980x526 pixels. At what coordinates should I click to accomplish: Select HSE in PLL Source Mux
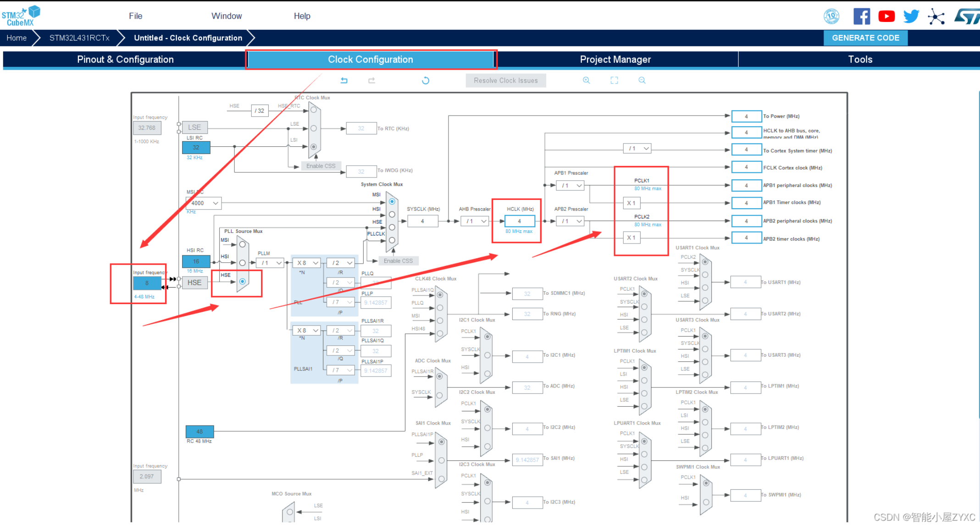tap(242, 281)
